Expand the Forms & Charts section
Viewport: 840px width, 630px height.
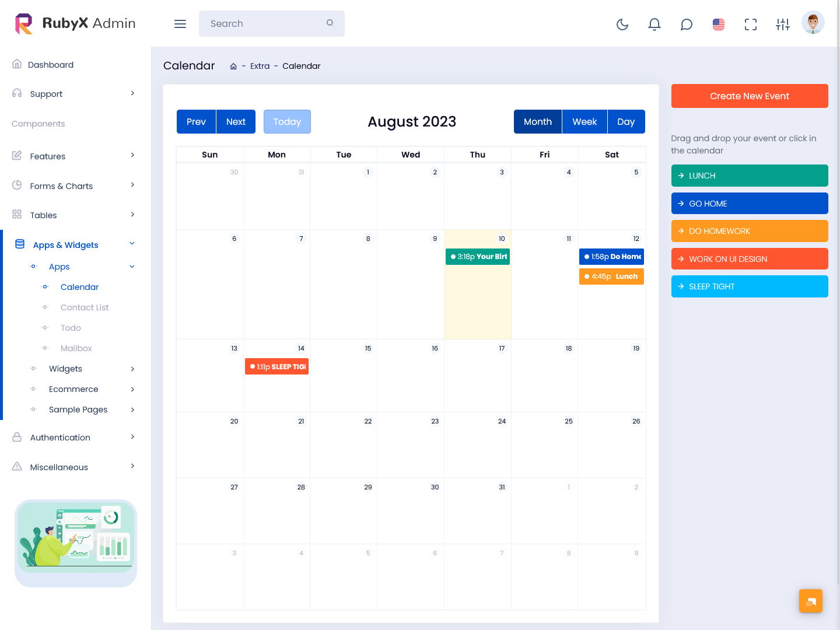point(75,186)
